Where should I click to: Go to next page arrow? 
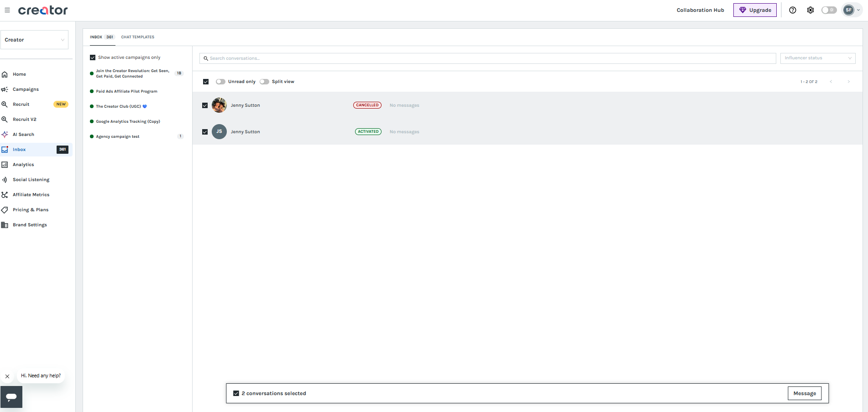(849, 82)
